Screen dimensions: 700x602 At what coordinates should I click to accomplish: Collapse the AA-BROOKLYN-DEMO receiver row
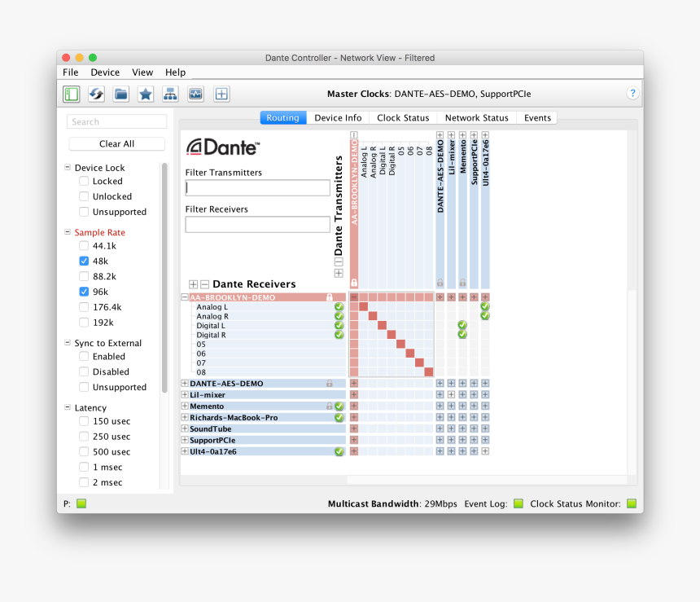[x=185, y=297]
